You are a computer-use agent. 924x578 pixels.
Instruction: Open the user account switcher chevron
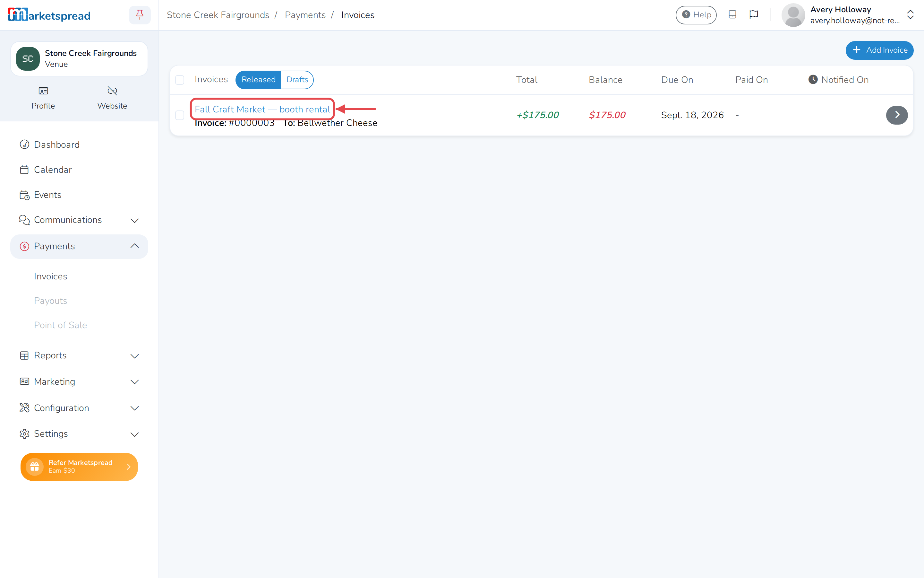[910, 15]
